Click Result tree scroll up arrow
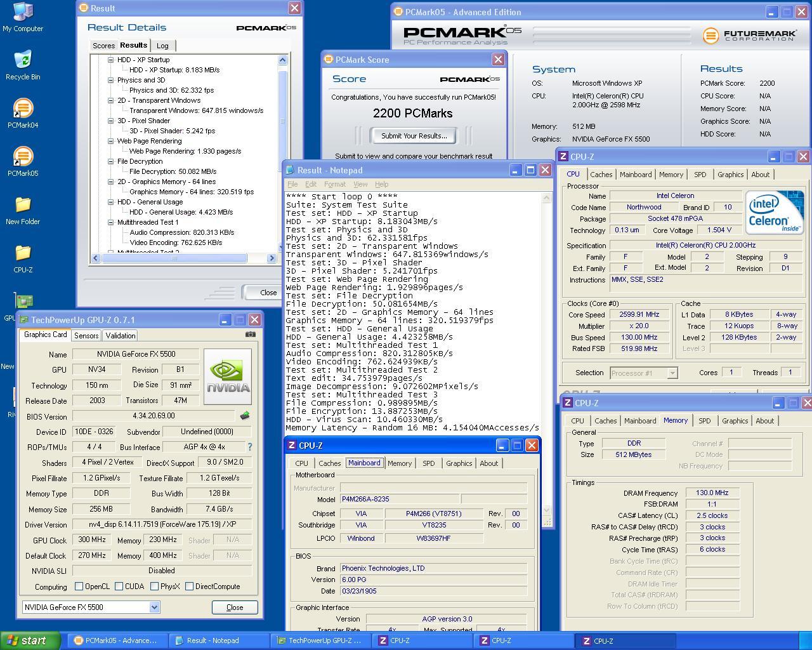 tap(283, 60)
